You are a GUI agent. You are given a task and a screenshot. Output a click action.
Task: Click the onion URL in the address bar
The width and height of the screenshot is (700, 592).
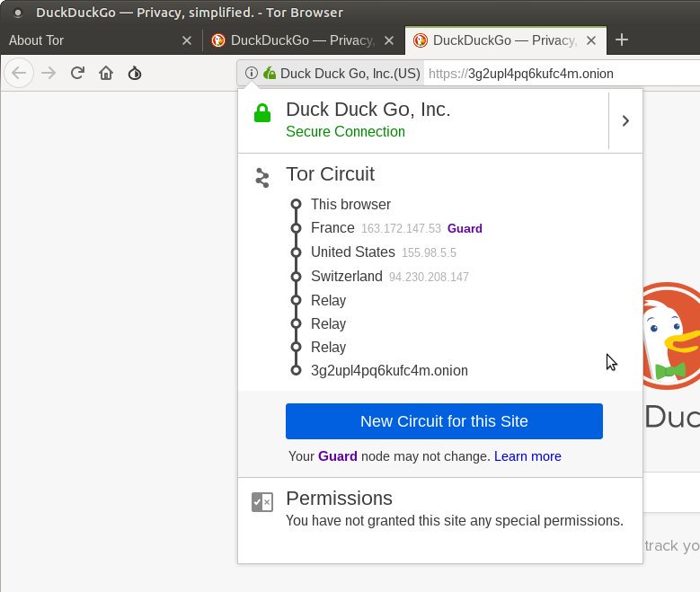520,74
